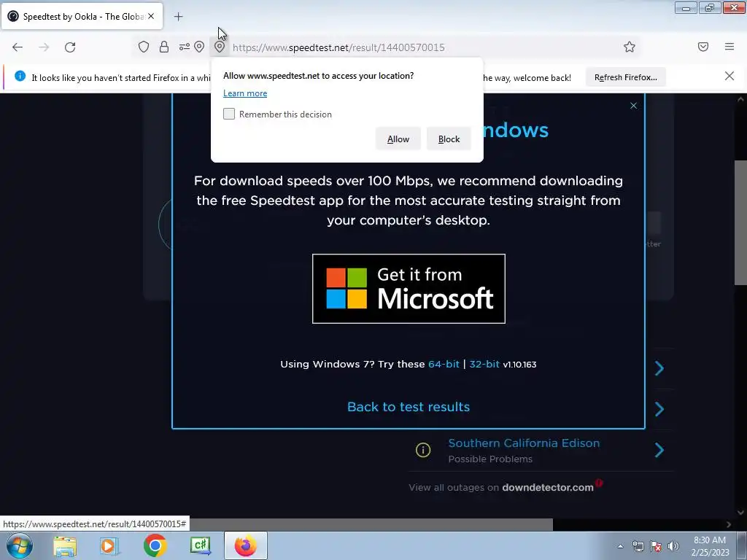Image resolution: width=747 pixels, height=560 pixels.
Task: Open a new tab with plus icon
Action: tap(178, 17)
